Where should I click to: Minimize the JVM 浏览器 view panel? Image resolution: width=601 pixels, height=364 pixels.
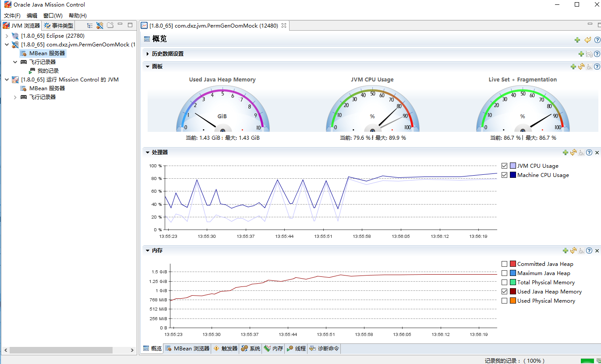pyautogui.click(x=120, y=25)
